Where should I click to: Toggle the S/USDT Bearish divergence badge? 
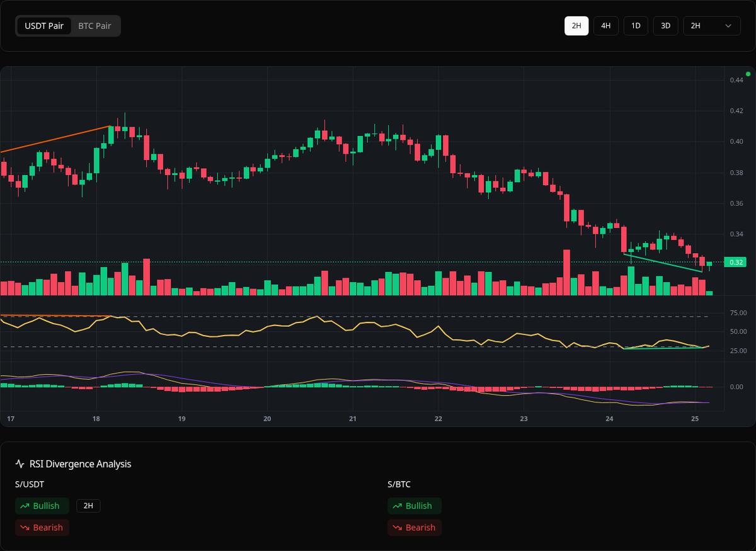pyautogui.click(x=42, y=528)
